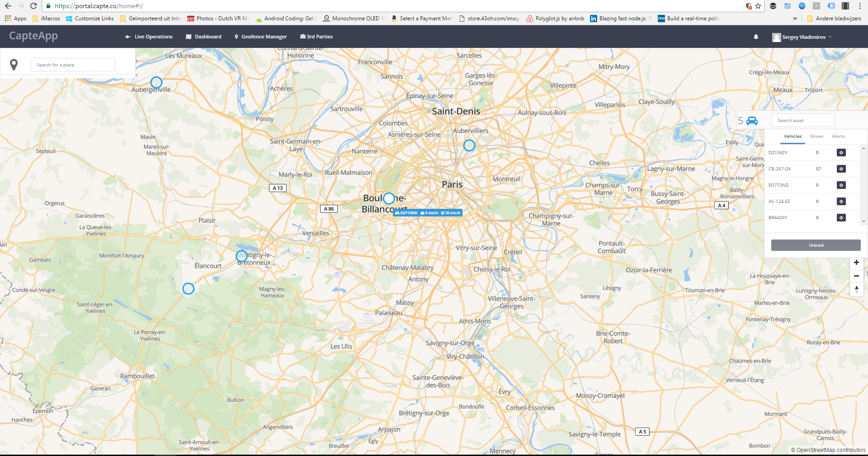Image resolution: width=868 pixels, height=456 pixels.
Task: Open the Sergey Vladimirov user dropdown
Action: click(x=802, y=37)
